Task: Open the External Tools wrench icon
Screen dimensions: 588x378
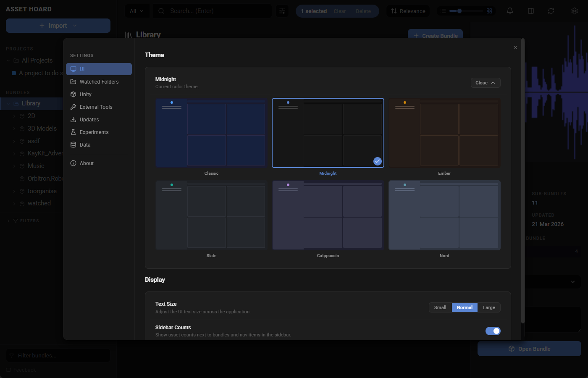Action: pyautogui.click(x=73, y=107)
